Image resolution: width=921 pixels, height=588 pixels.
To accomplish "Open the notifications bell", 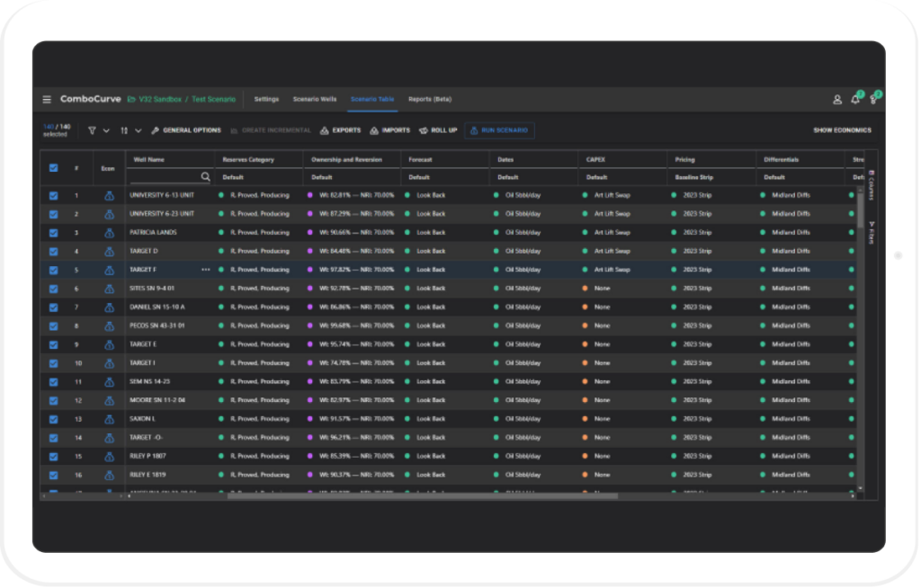I will tap(855, 99).
